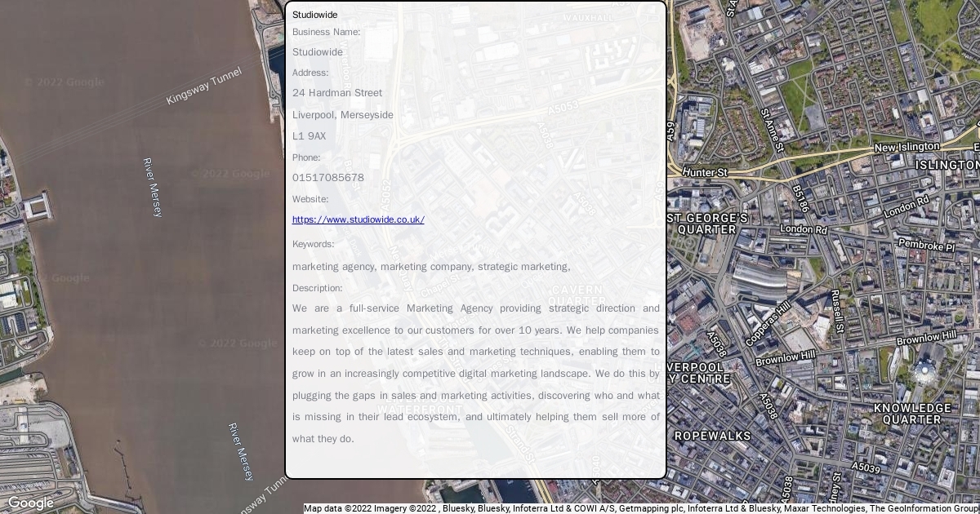Image resolution: width=980 pixels, height=514 pixels.
Task: Click the phone number 01517085678
Action: [328, 178]
